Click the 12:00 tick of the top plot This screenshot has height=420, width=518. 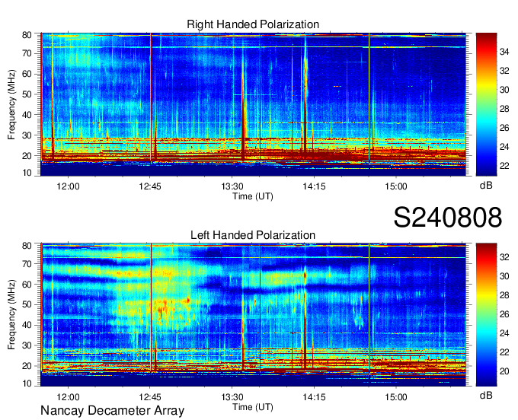tap(68, 186)
